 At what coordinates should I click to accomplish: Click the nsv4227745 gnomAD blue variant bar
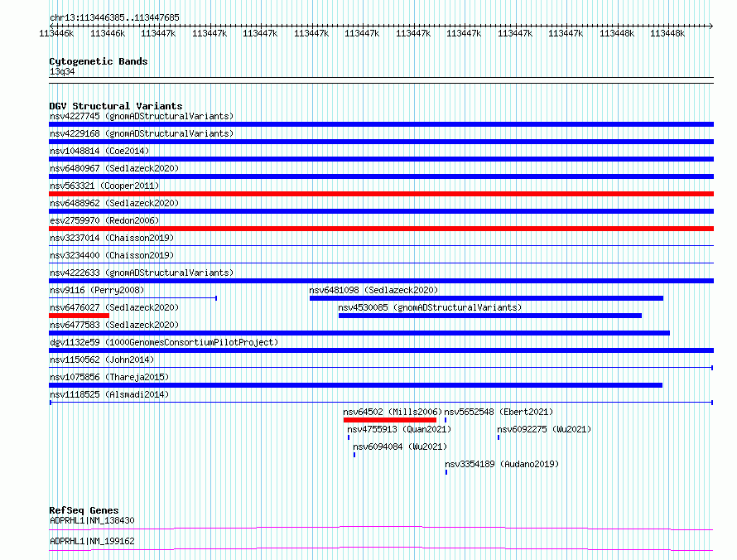point(381,124)
